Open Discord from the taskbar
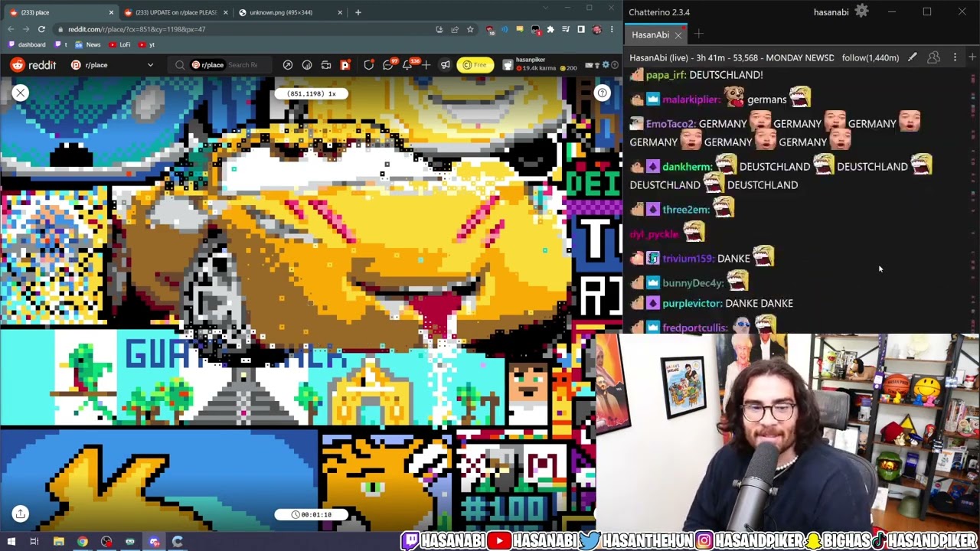The width and height of the screenshot is (980, 551). 154,542
